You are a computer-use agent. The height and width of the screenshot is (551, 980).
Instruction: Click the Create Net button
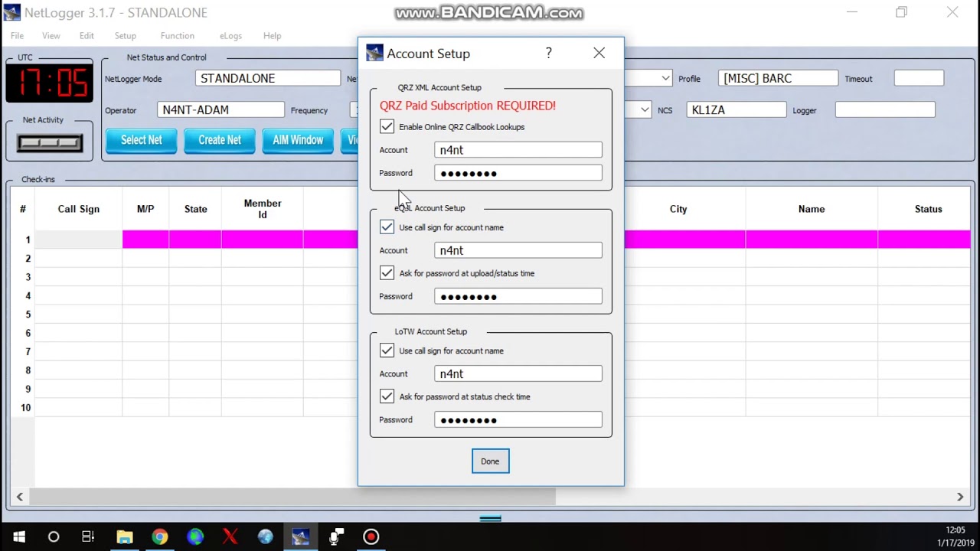click(220, 140)
